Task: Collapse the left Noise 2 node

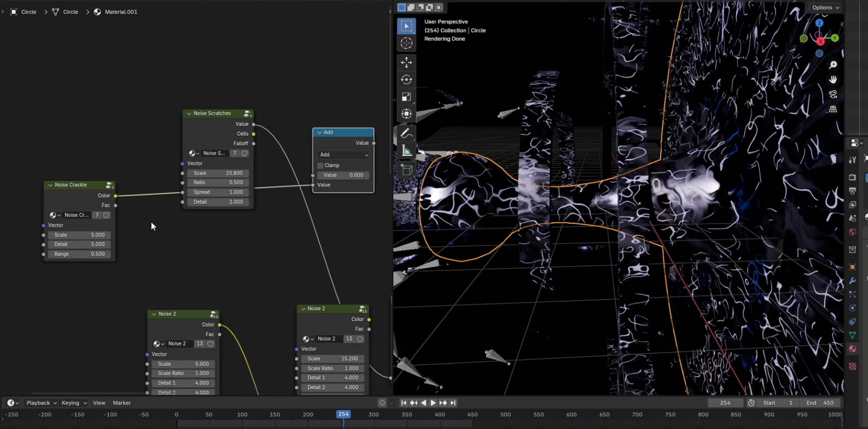Action: pyautogui.click(x=154, y=314)
